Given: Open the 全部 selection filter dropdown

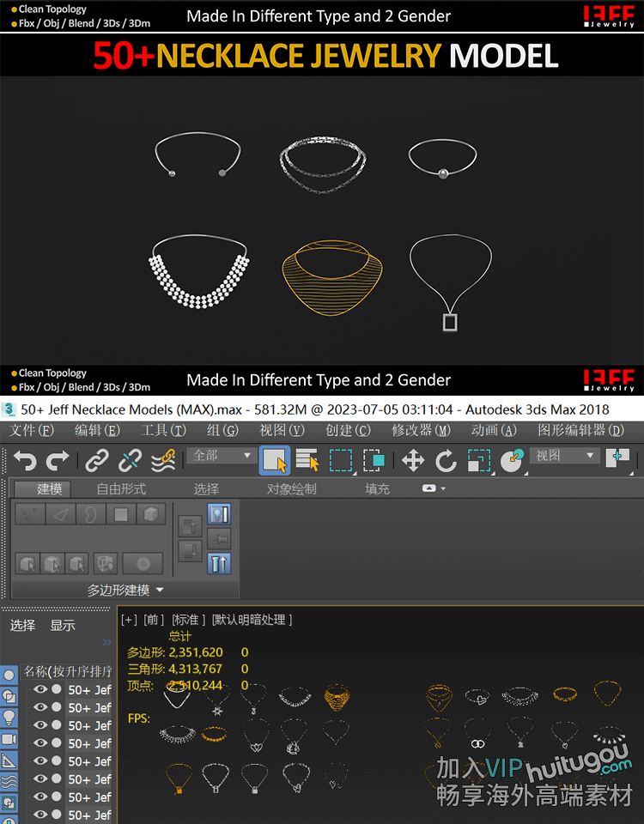Looking at the screenshot, I should [x=222, y=455].
